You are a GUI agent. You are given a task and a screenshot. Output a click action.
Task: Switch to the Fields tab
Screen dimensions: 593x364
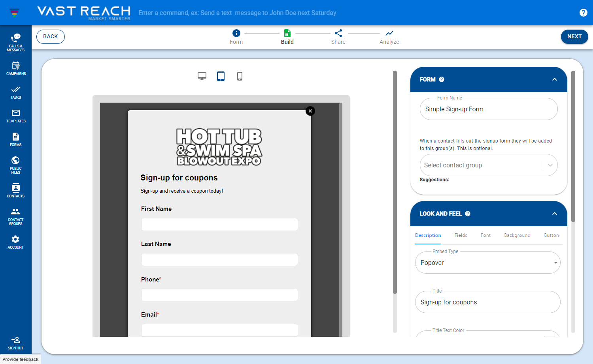point(461,235)
